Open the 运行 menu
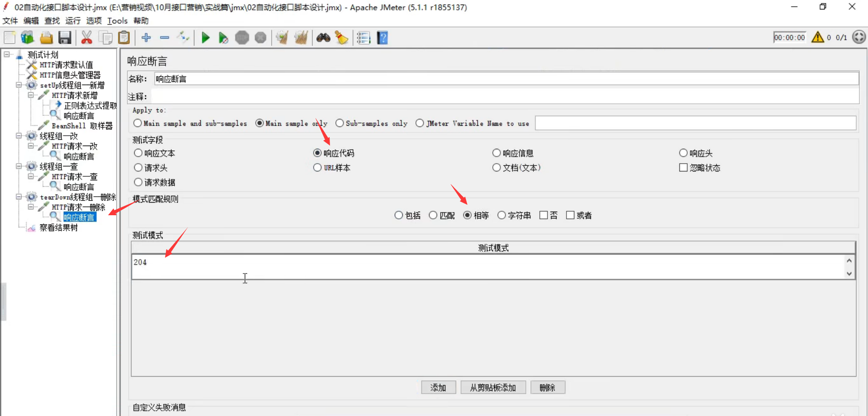This screenshot has height=416, width=868. [x=73, y=21]
